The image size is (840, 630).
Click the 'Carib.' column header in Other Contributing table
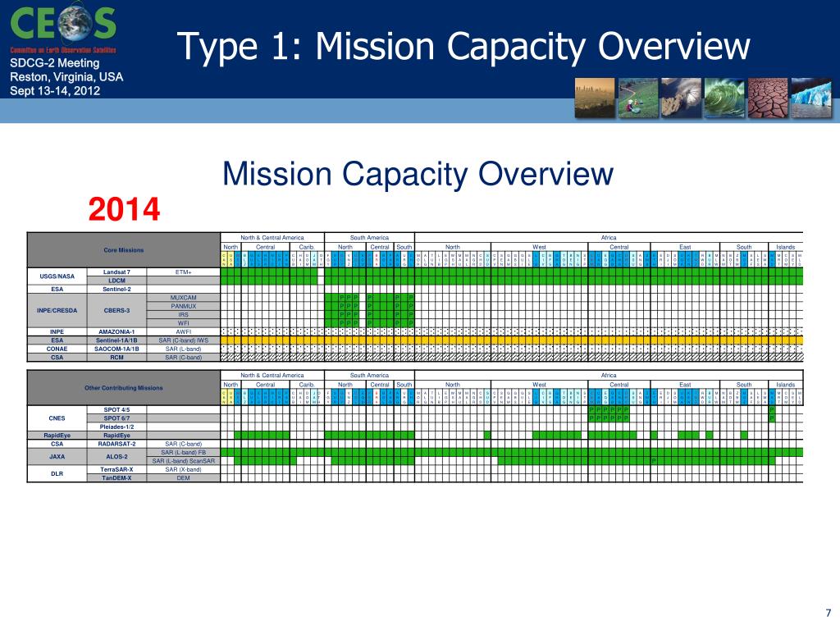pyautogui.click(x=307, y=386)
